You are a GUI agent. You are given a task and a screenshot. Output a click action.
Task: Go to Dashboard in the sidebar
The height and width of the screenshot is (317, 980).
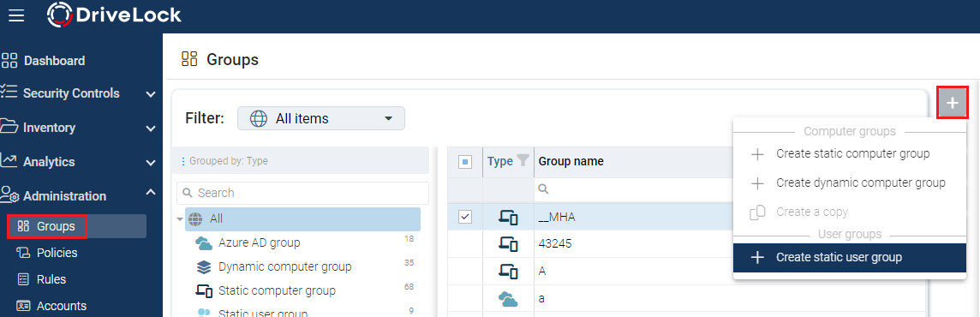tap(54, 61)
